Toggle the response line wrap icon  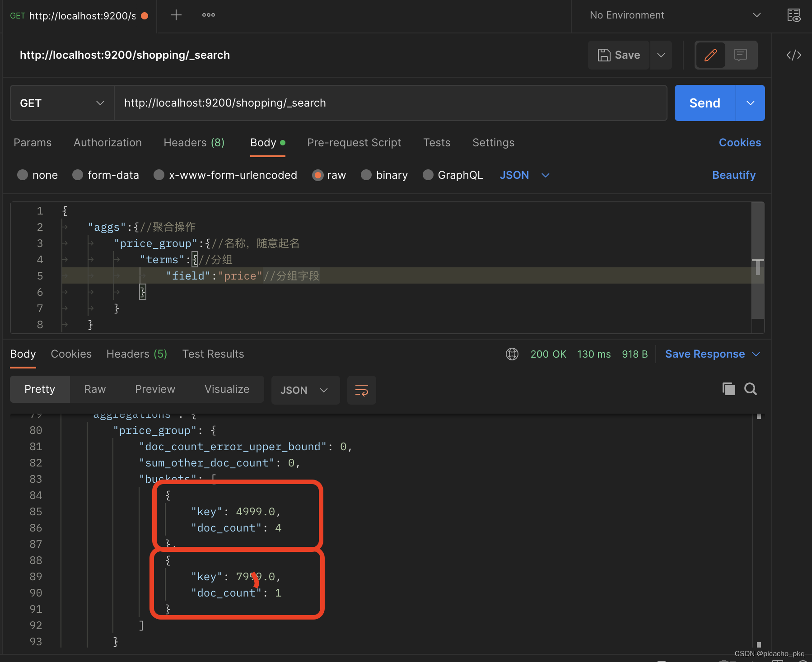click(x=361, y=390)
